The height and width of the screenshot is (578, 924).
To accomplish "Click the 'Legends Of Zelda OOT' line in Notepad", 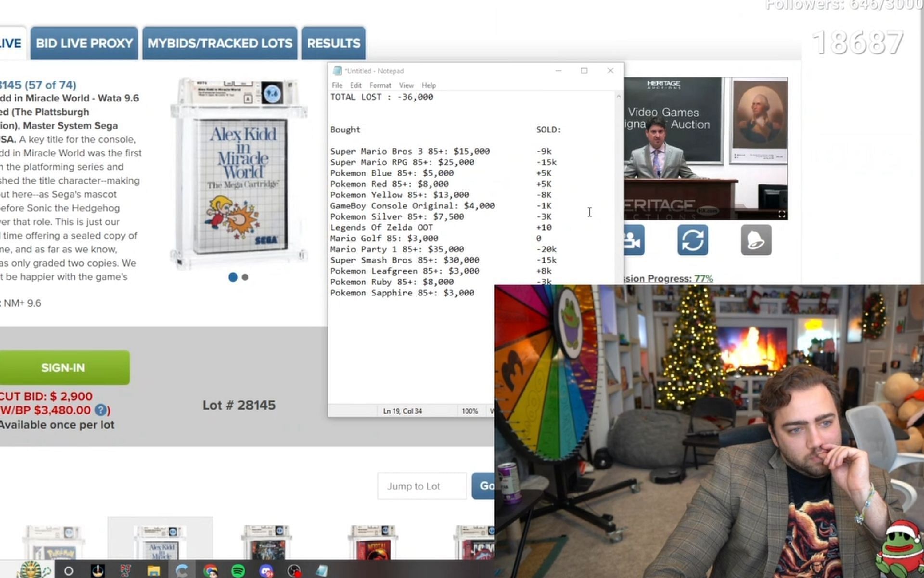I will 381,227.
